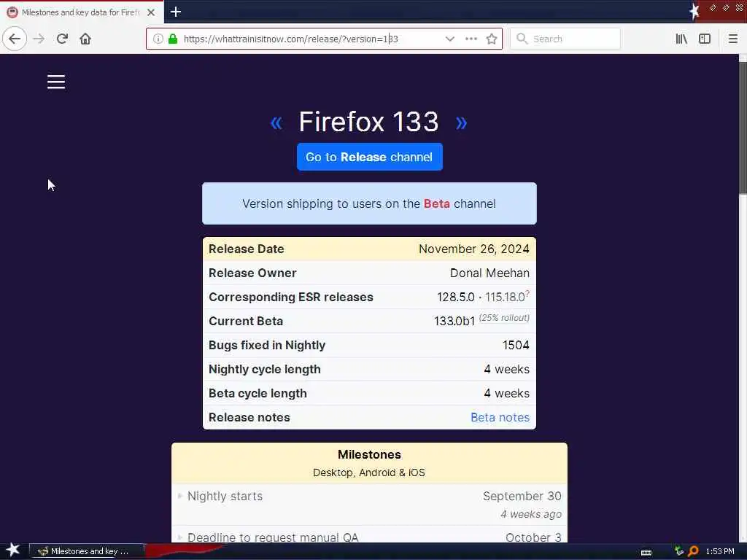Click Nightly starts date September 30
Screen dimensions: 747x560
pos(522,496)
